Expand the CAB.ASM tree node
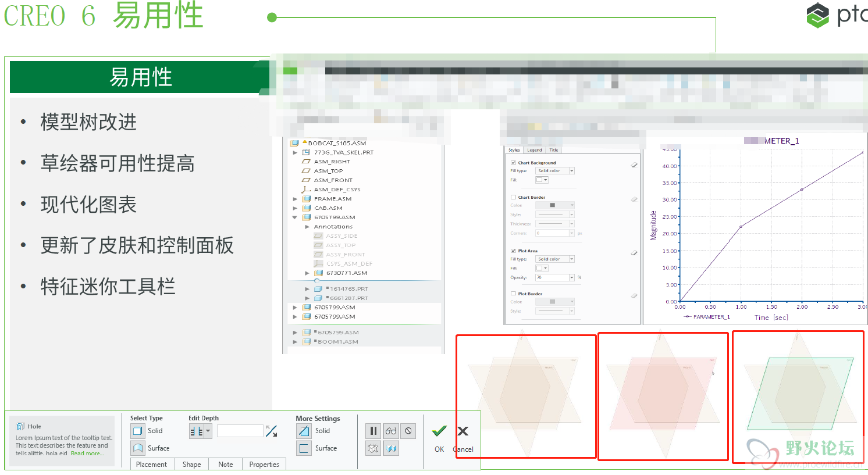 pos(295,208)
